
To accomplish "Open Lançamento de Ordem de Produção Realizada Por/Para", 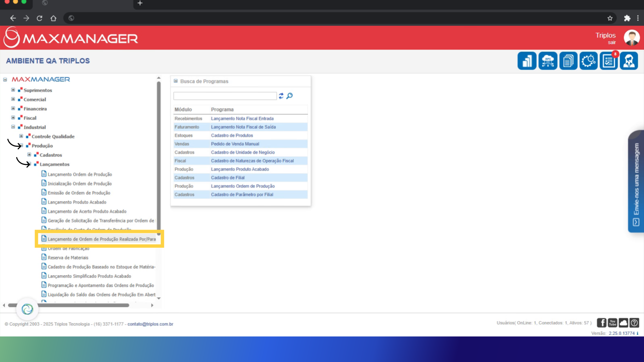I will (102, 239).
